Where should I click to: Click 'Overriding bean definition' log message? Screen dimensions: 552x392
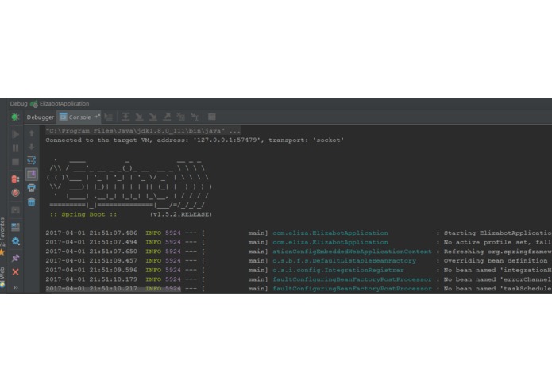(496, 261)
